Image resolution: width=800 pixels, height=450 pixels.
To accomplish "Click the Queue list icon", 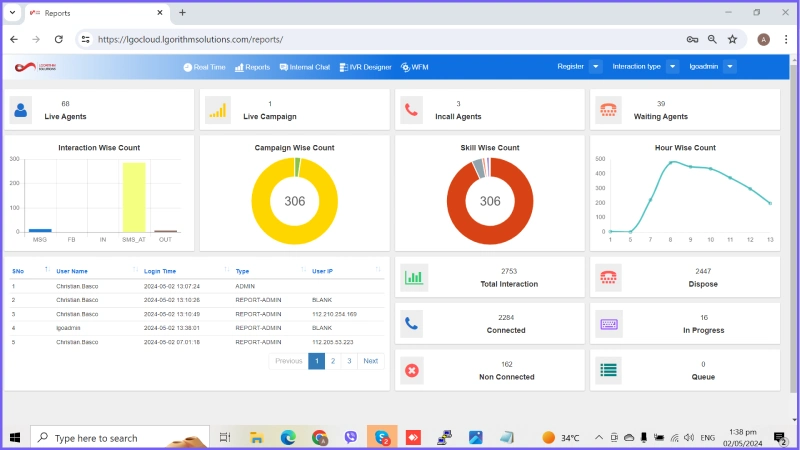I will [607, 370].
